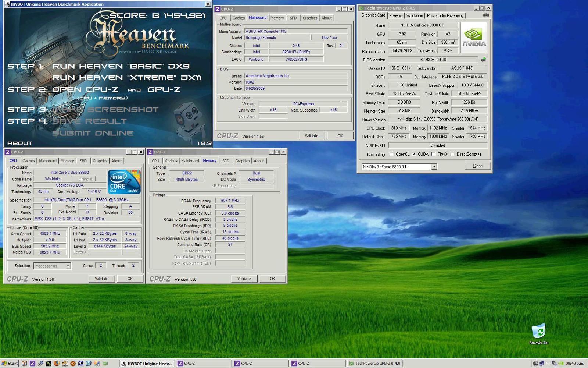Click the first round system tray icon

pyautogui.click(x=535, y=364)
